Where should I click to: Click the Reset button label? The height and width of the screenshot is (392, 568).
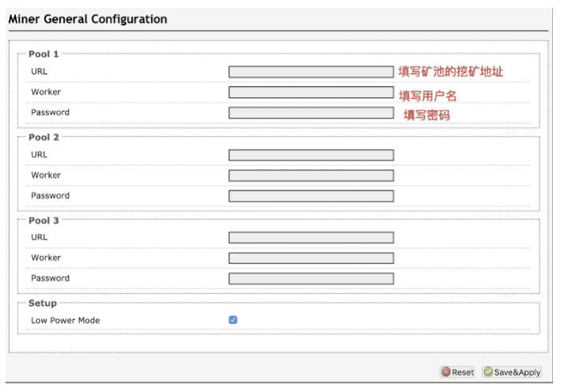click(463, 372)
